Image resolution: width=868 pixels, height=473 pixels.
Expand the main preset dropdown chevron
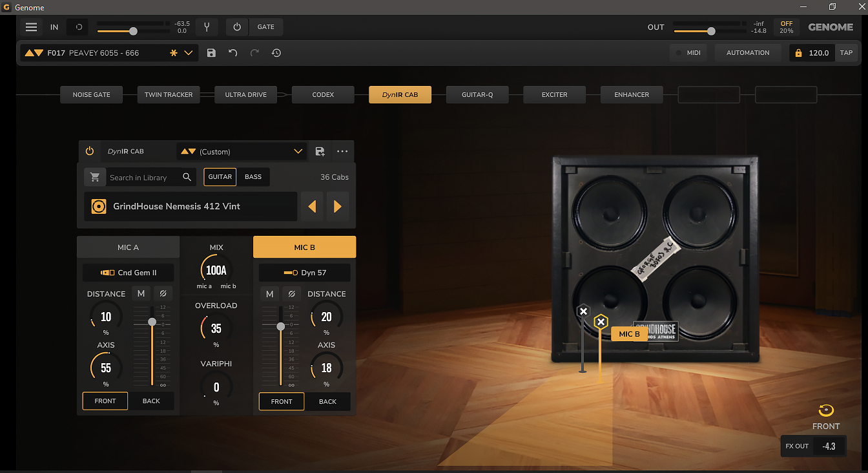coord(189,53)
